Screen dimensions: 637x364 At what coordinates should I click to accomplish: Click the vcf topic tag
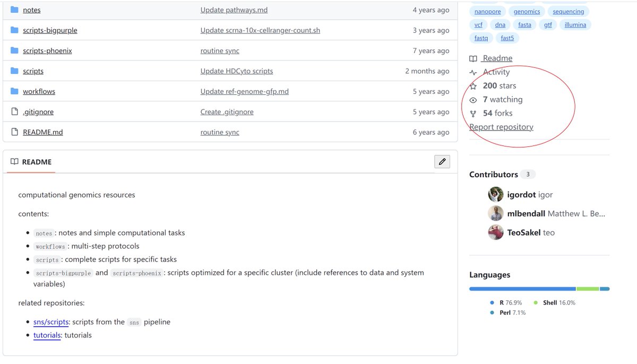478,25
